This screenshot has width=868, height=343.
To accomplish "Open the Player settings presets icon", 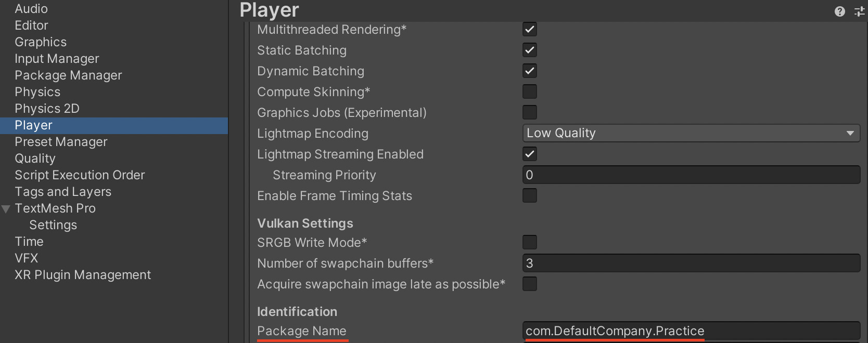I will click(859, 11).
